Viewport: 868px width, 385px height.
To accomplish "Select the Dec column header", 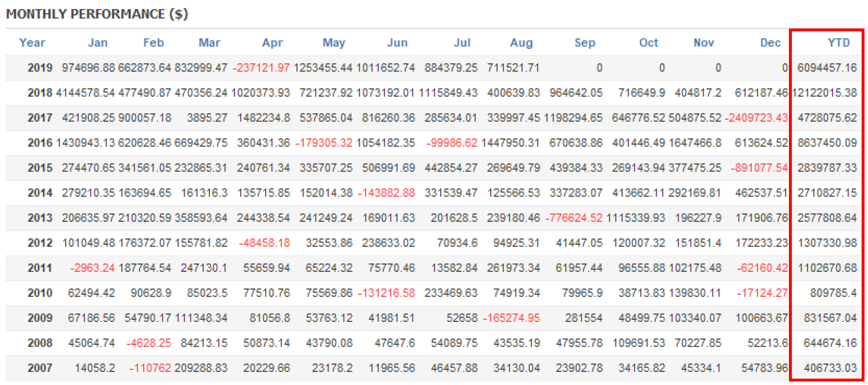I will [x=770, y=42].
